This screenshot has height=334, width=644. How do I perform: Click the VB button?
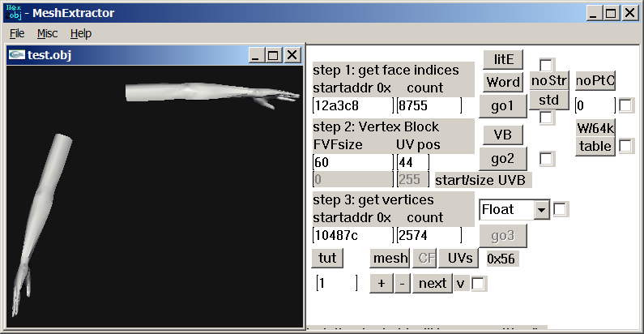503,135
